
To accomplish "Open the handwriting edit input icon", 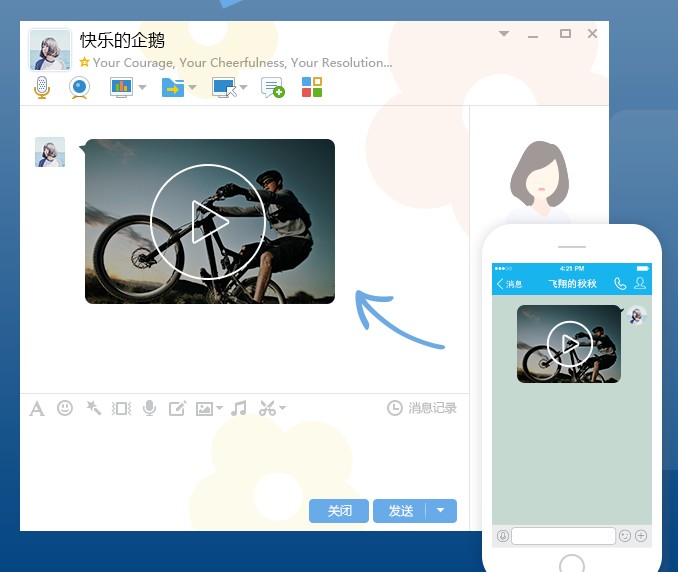I will pos(177,408).
